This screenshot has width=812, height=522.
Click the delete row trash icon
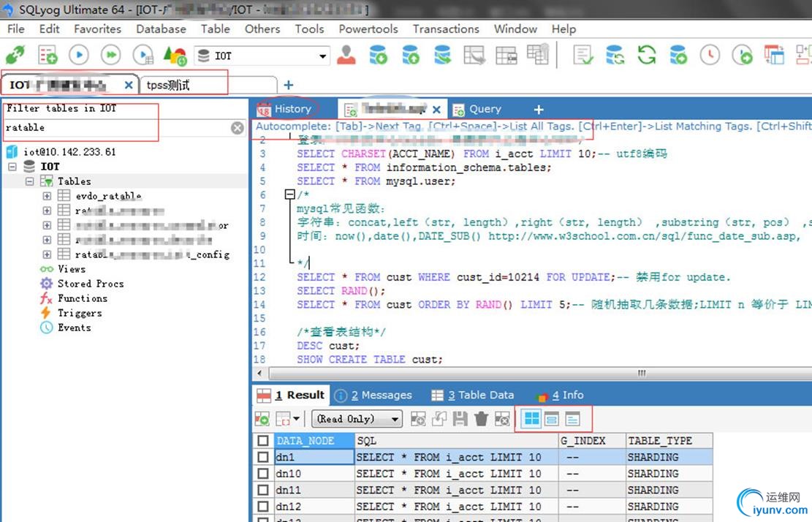[481, 419]
